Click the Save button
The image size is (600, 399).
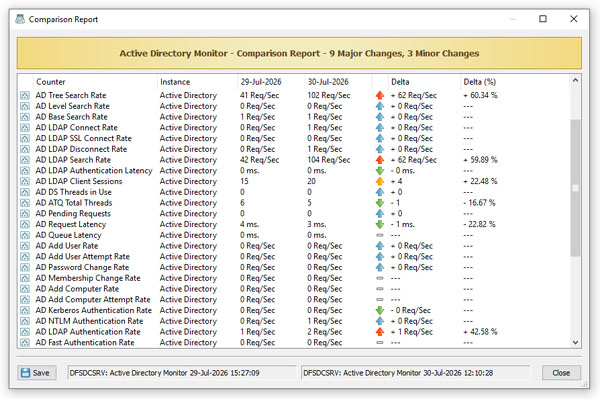click(37, 373)
